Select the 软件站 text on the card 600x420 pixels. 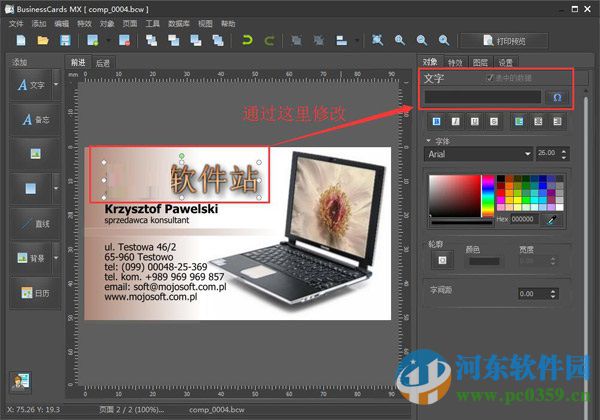[x=214, y=179]
